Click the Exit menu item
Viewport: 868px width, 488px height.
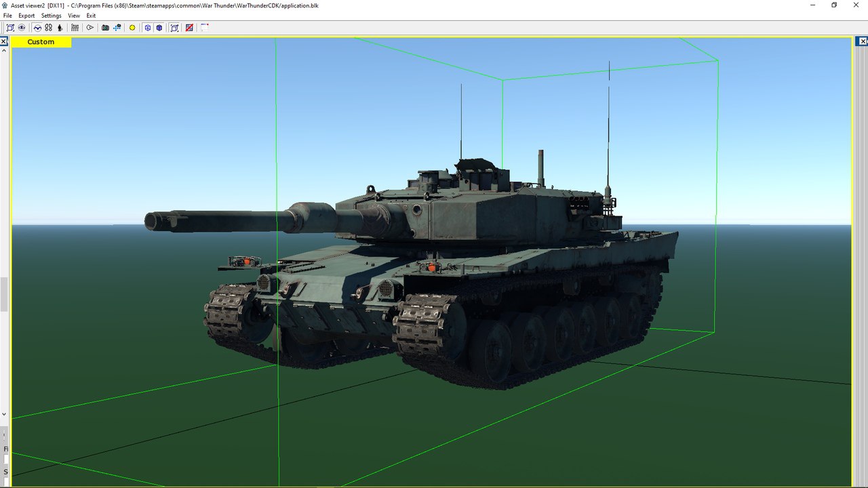pyautogui.click(x=91, y=16)
